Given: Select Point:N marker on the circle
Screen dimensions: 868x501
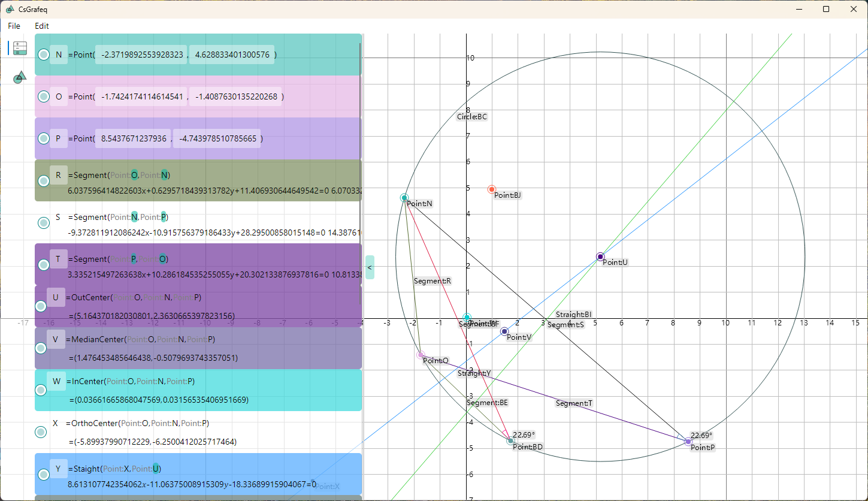Looking at the screenshot, I should click(404, 198).
